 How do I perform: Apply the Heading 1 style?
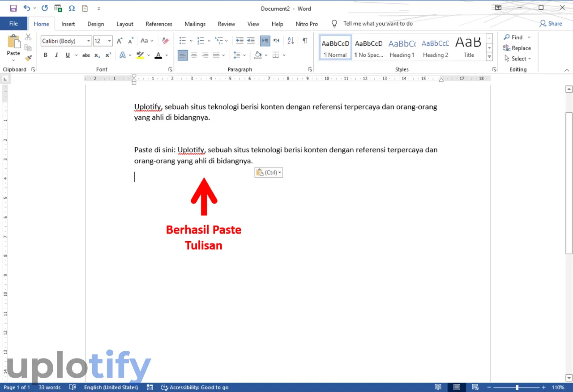coord(402,48)
